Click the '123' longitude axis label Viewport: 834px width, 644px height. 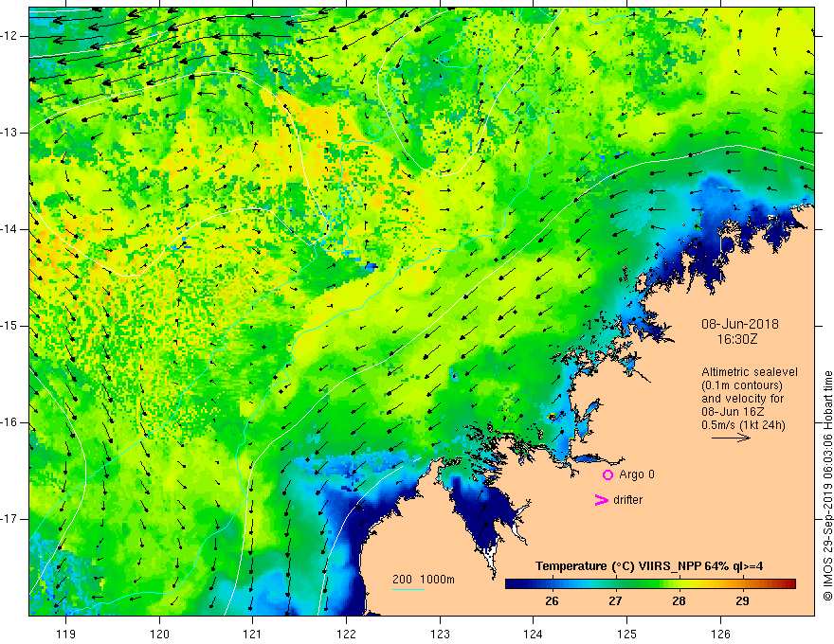440,634
